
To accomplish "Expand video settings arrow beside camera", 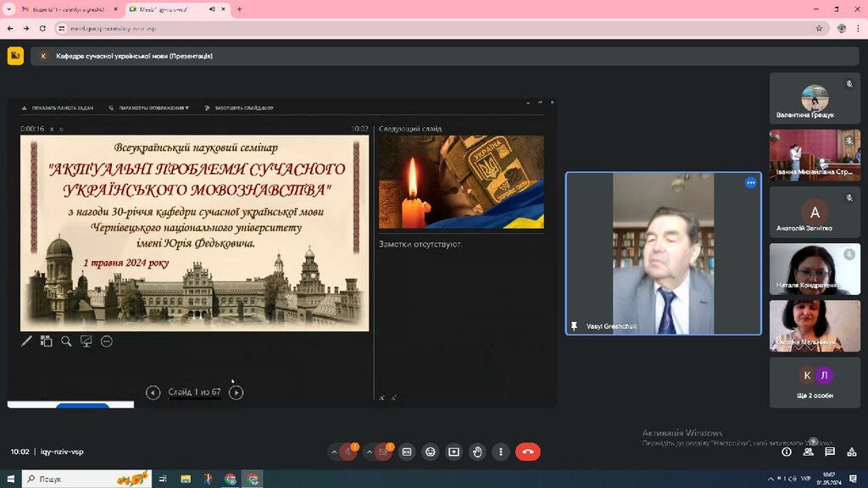I will point(370,452).
